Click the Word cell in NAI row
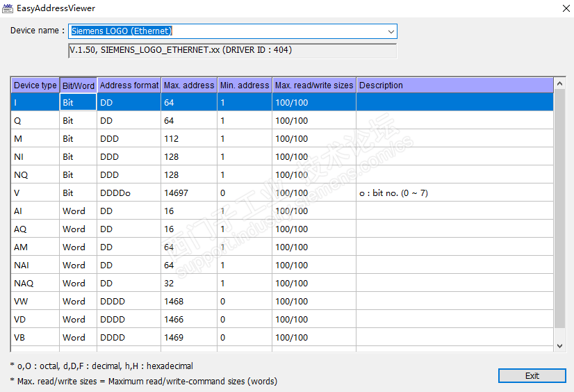The image size is (574, 392). click(x=79, y=265)
